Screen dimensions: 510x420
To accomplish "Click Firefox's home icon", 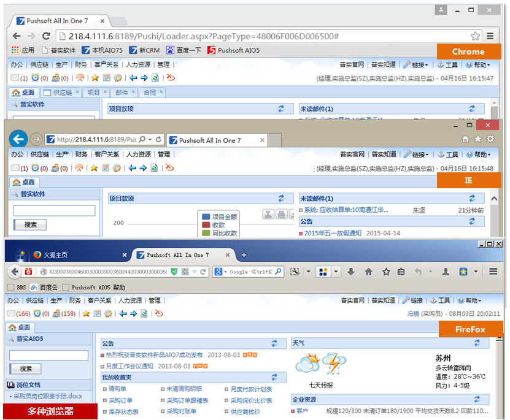I will click(x=368, y=272).
